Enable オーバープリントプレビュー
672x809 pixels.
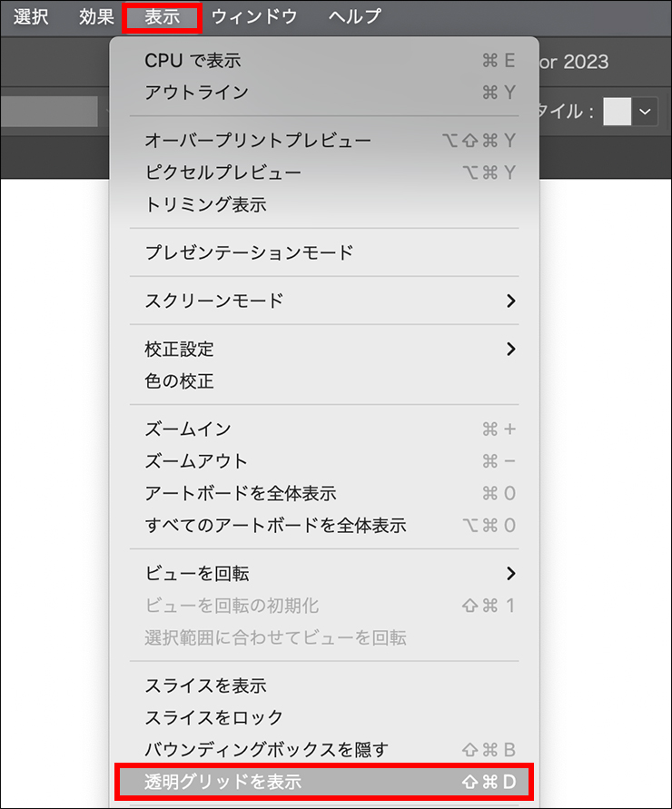(258, 141)
